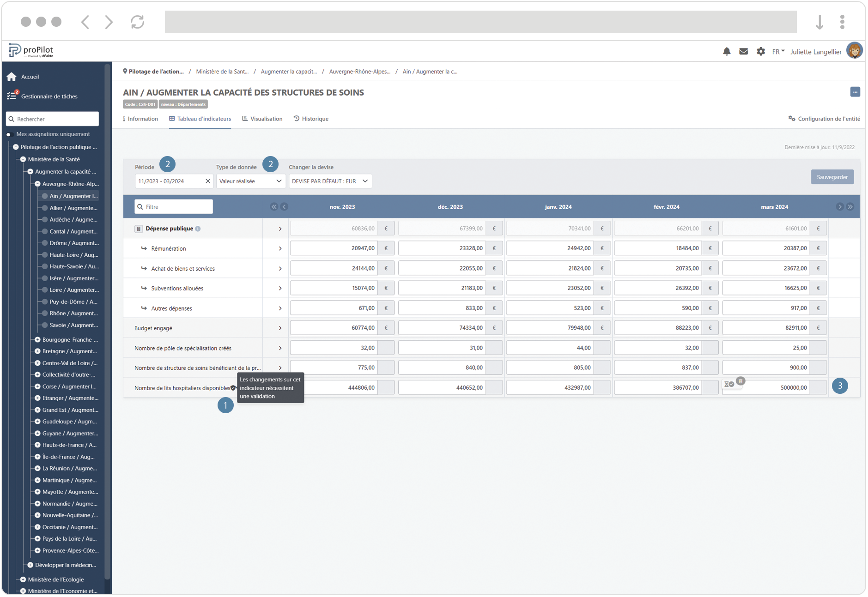
Task: Open the Gestionnaire de tâches icon
Action: coord(12,96)
